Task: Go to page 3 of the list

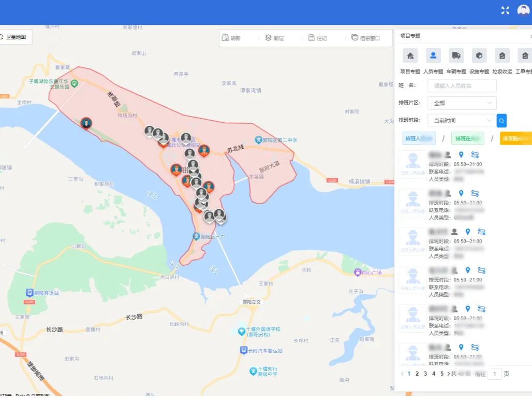Action: [x=425, y=374]
